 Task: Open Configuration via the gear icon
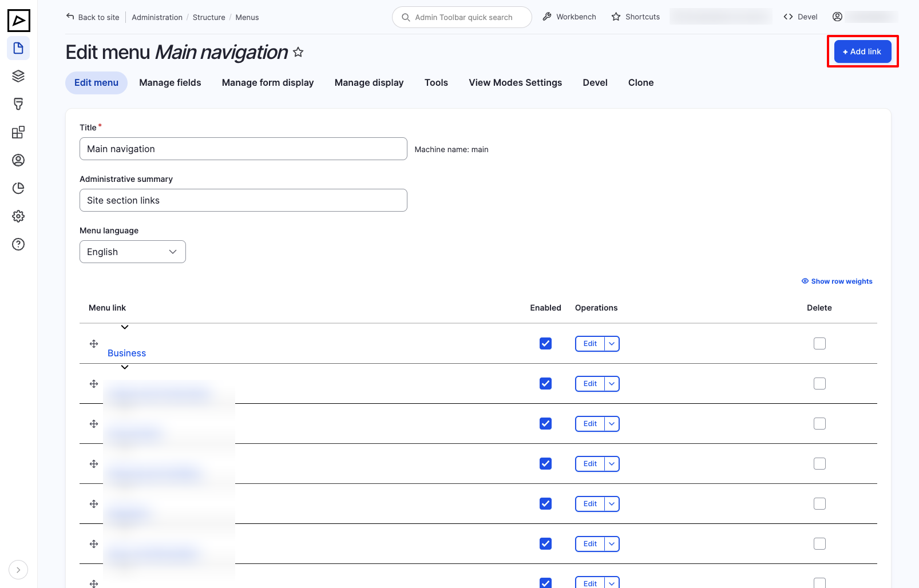18,216
